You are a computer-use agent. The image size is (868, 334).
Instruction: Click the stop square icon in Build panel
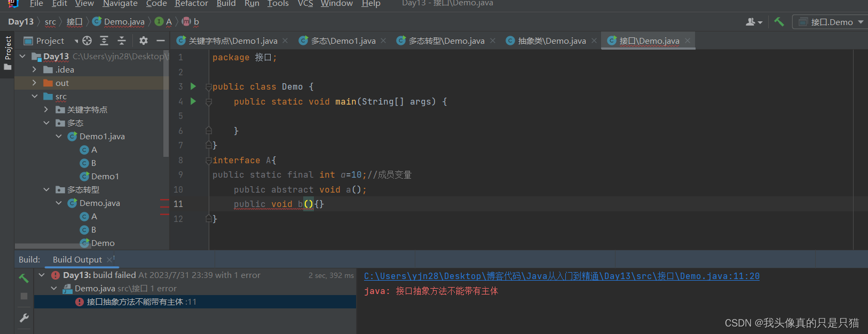tap(24, 296)
